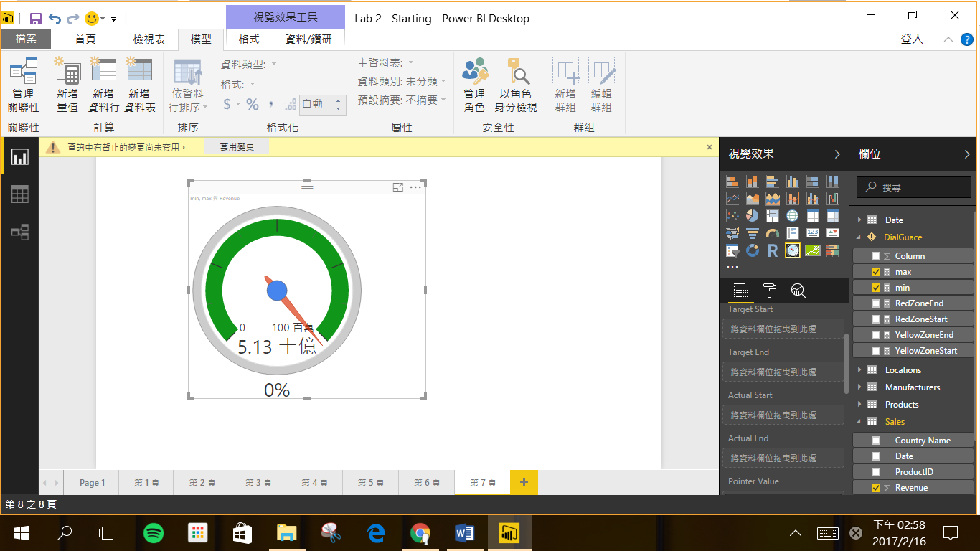Check the RedZoneEnd field checkbox
980x551 pixels.
[x=875, y=303]
